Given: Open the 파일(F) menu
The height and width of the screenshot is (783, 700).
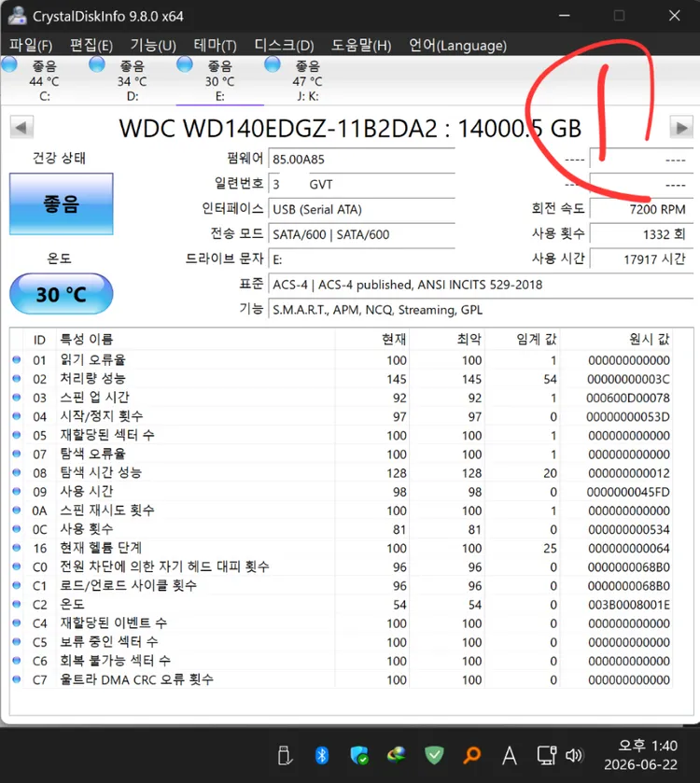Looking at the screenshot, I should (x=31, y=46).
